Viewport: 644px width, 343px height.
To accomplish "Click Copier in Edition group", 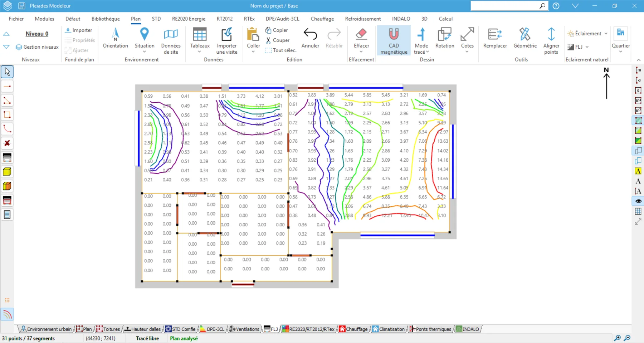I will tap(277, 30).
